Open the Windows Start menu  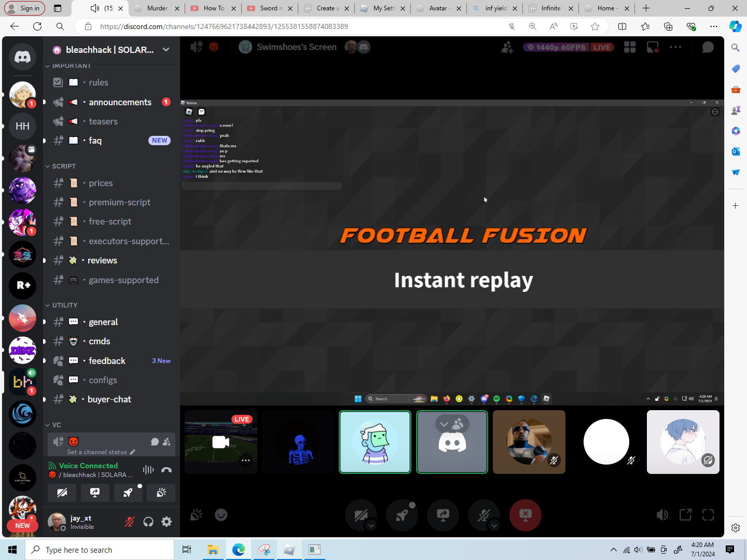click(x=12, y=550)
